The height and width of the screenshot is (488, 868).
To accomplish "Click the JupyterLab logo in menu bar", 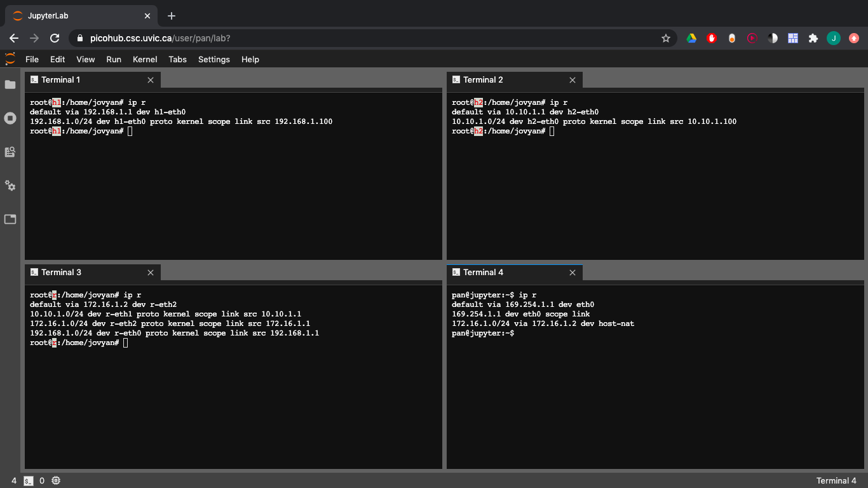I will [x=10, y=59].
